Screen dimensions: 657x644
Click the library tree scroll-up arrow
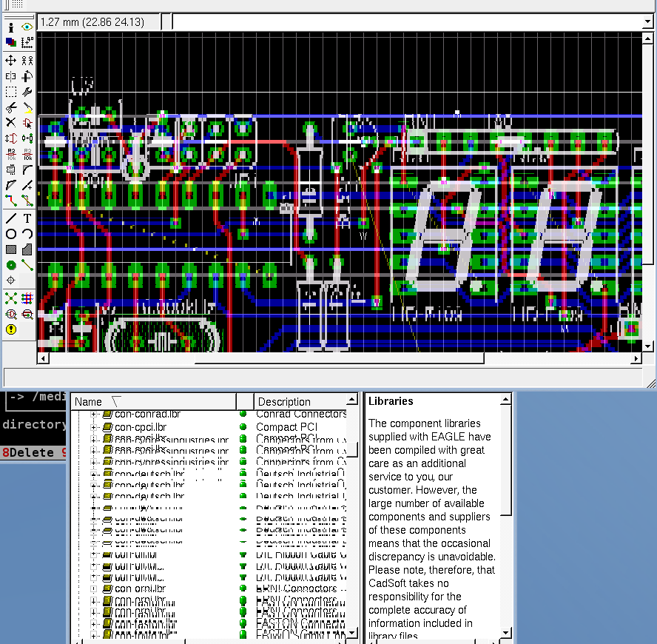352,399
